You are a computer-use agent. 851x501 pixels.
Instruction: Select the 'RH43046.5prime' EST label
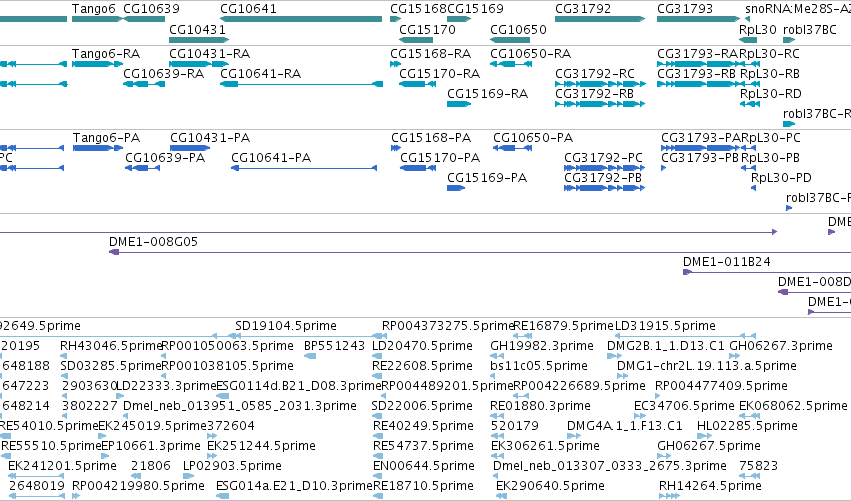coord(111,346)
